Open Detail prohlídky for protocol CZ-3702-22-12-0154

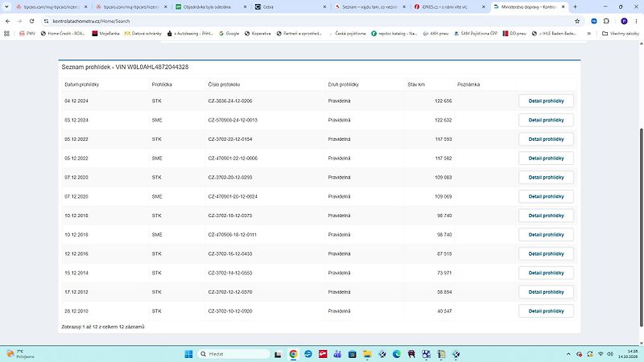pos(546,139)
